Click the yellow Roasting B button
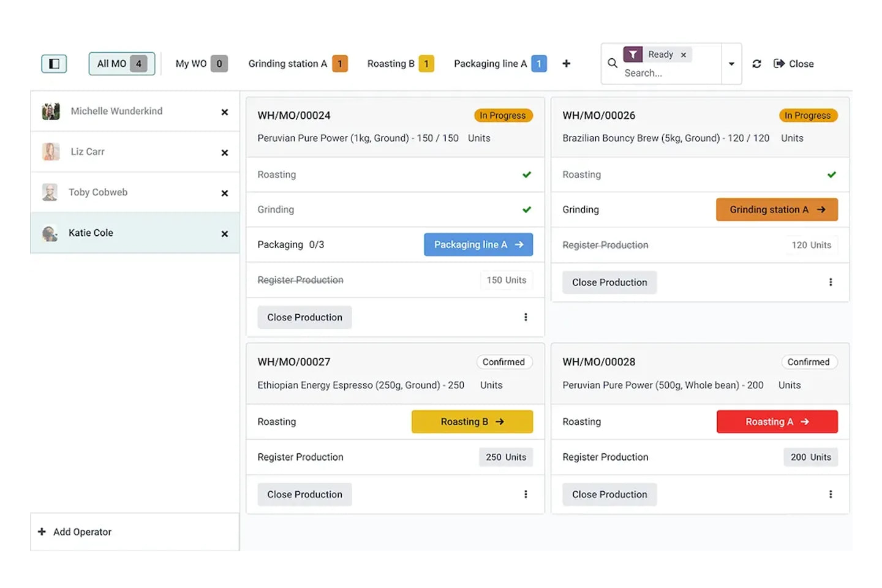Viewport: 882px width, 588px height. [472, 421]
